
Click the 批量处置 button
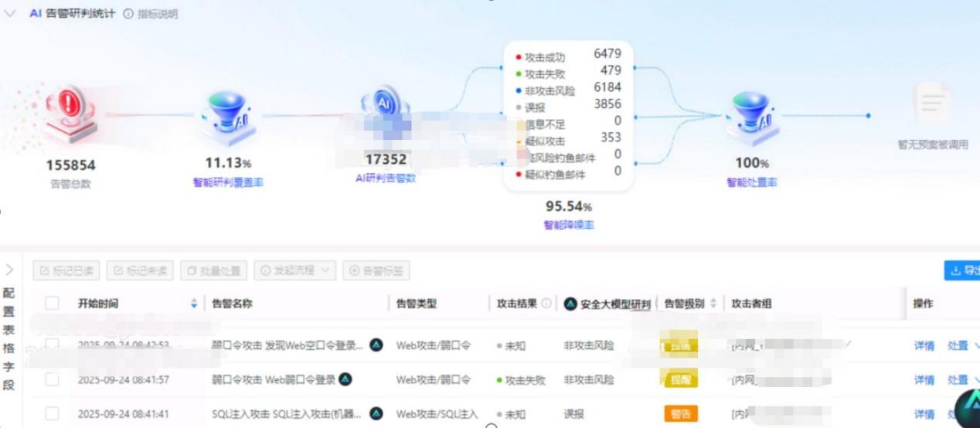click(x=213, y=270)
